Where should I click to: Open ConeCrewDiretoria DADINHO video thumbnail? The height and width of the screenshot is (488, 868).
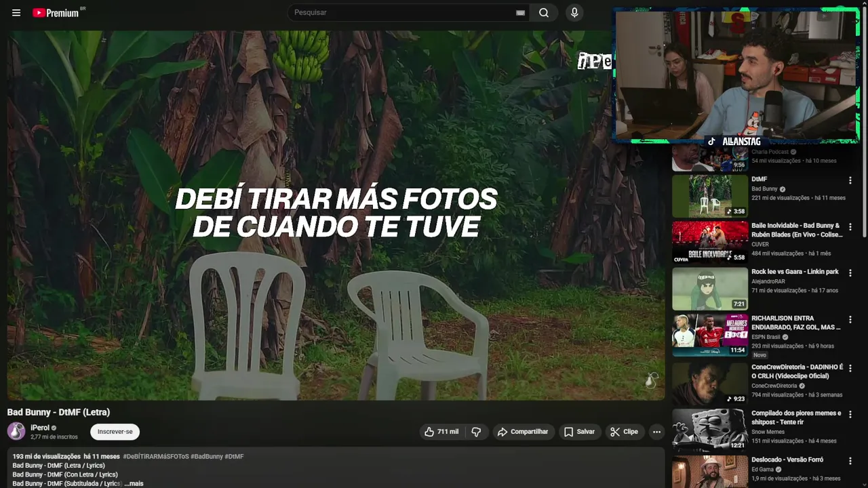click(x=710, y=384)
